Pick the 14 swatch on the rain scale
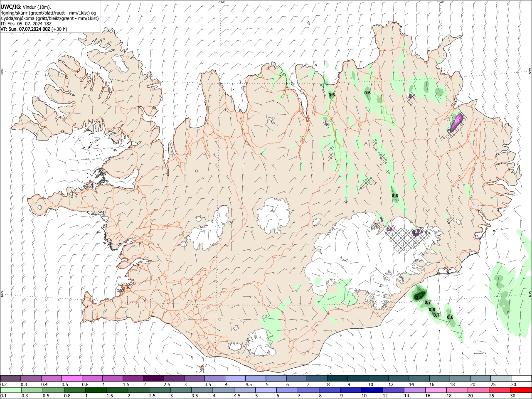The height and width of the screenshot is (399, 532). pyautogui.click(x=415, y=390)
